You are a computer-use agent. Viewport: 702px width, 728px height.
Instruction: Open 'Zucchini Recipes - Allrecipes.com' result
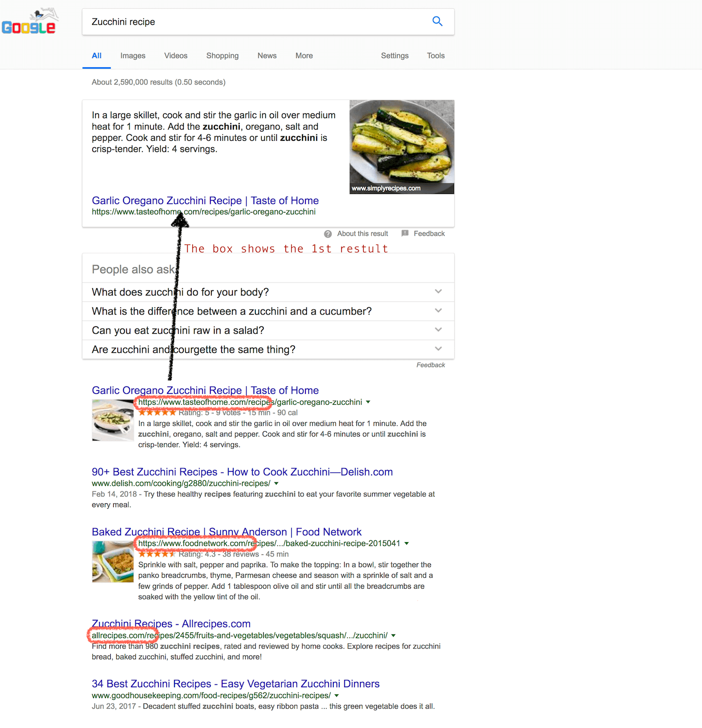(x=171, y=624)
